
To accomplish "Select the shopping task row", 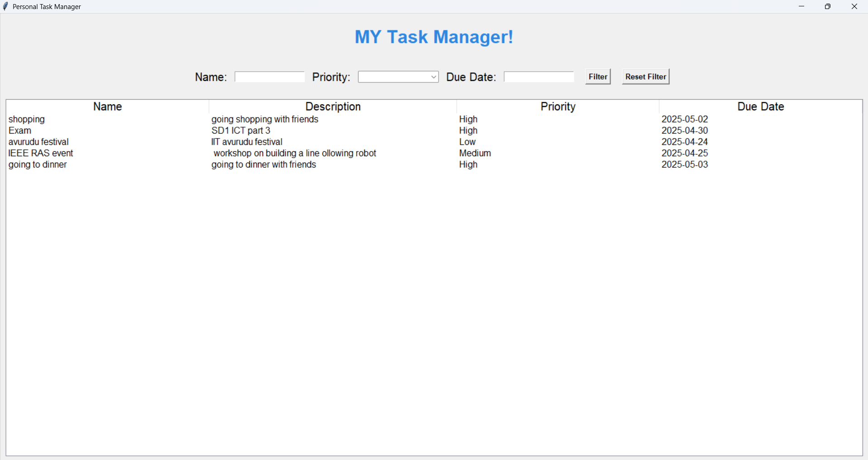I will click(27, 120).
